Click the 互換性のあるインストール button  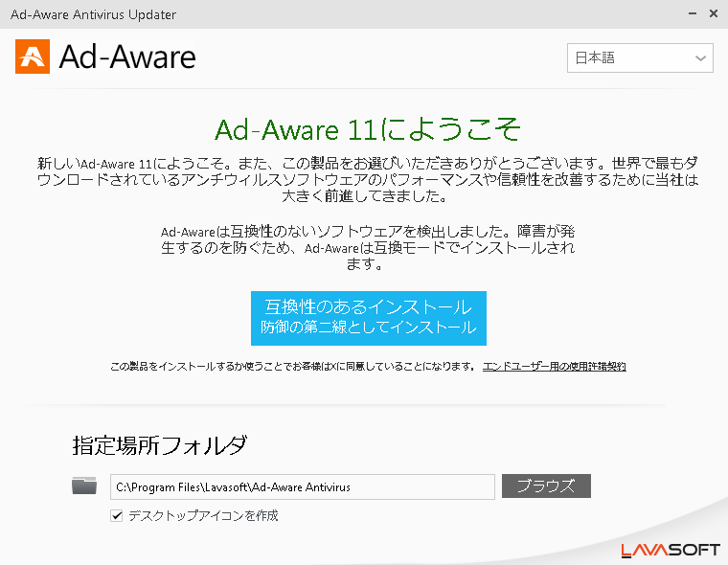[369, 318]
